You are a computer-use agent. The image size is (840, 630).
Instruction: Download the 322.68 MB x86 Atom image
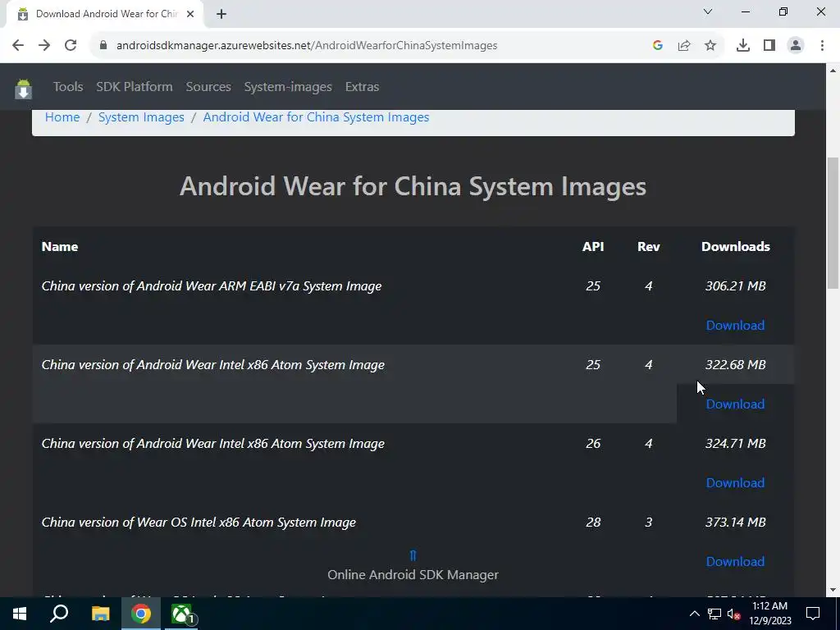[735, 404]
